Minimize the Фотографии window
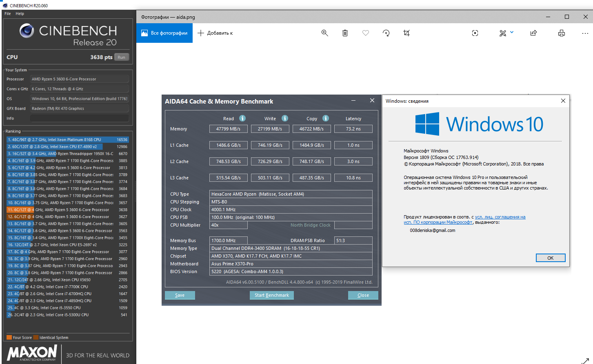Image resolution: width=593 pixels, height=364 pixels. point(548,17)
